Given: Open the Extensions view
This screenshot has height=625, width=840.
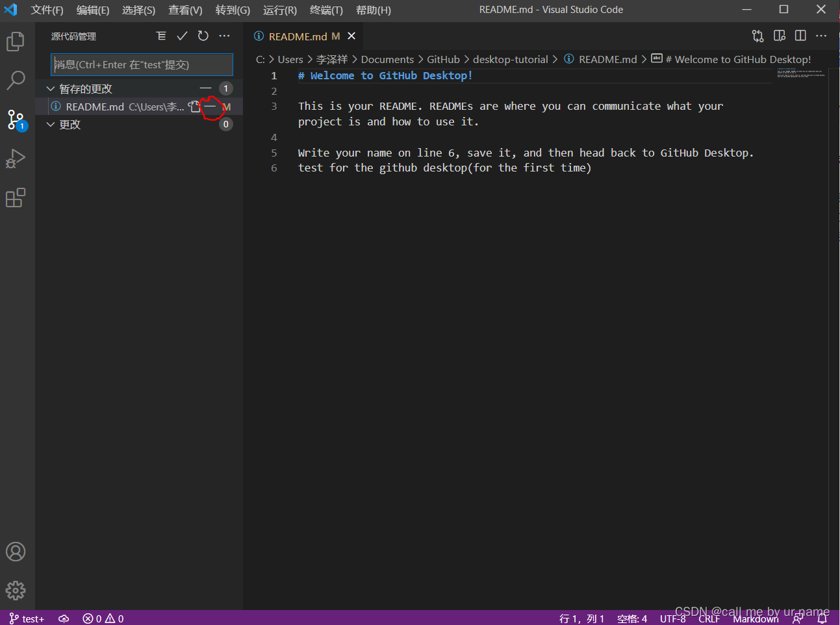Looking at the screenshot, I should (16, 198).
